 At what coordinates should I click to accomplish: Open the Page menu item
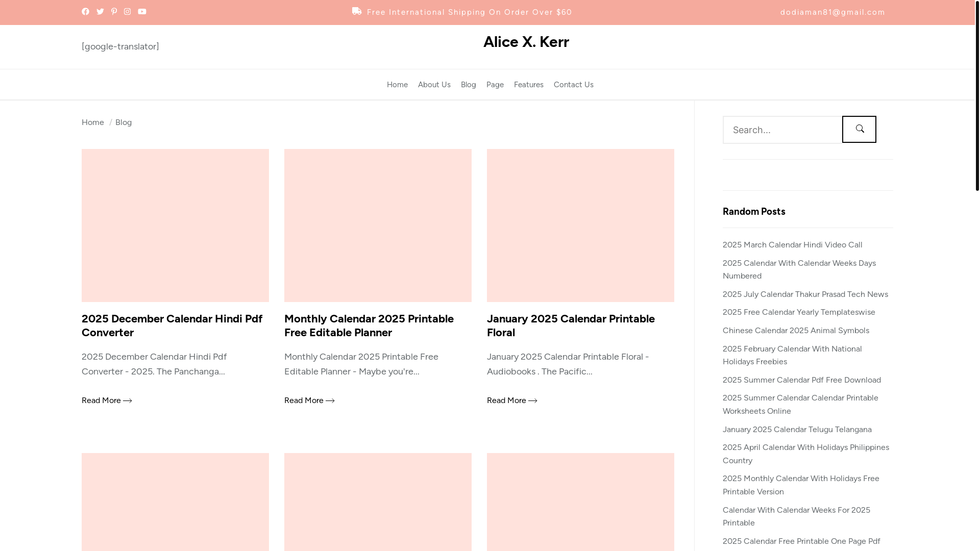495,85
